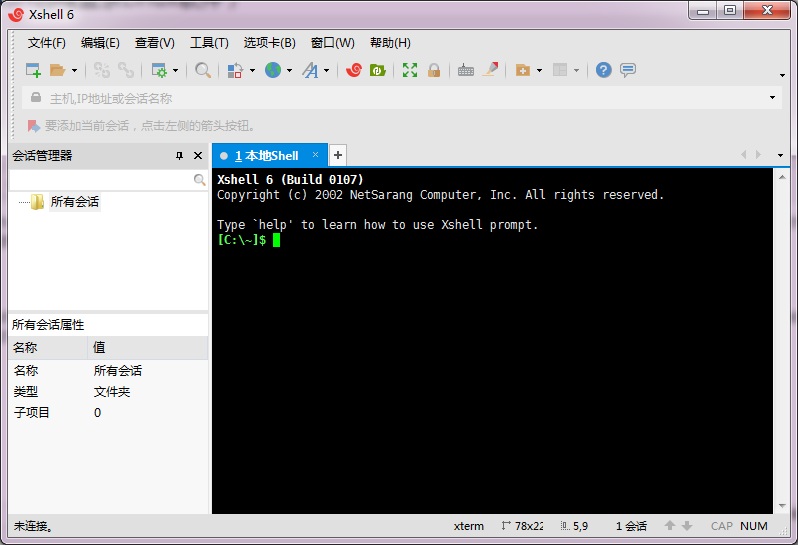This screenshot has width=798, height=545.
Task: Expand the folder-plus dropdown arrow
Action: coord(539,70)
